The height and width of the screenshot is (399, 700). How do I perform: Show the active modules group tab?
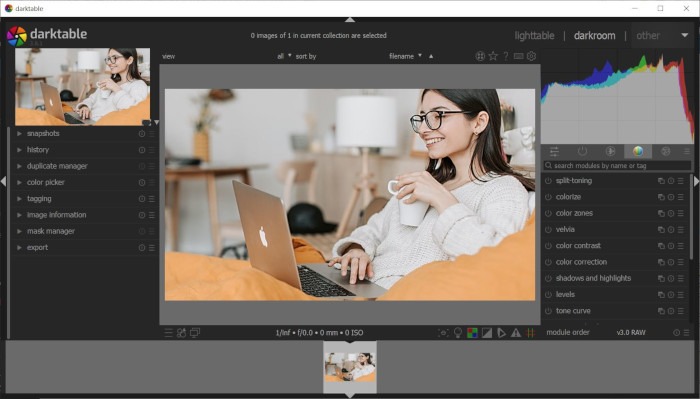click(582, 151)
